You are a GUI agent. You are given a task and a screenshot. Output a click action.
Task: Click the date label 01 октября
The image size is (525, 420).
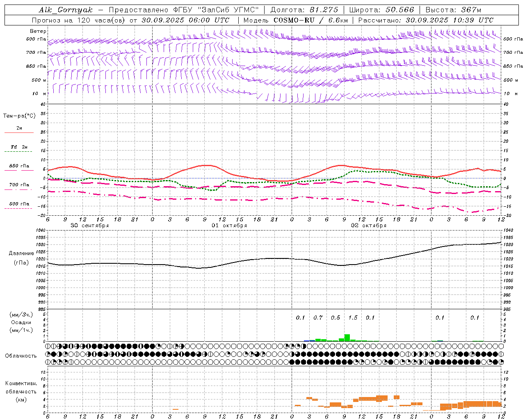coord(229,226)
